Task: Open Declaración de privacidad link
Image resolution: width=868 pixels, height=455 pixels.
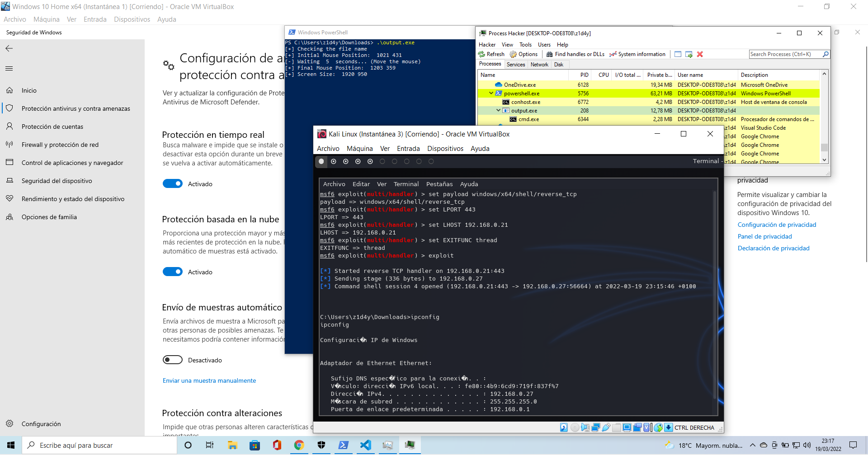Action: (x=774, y=248)
